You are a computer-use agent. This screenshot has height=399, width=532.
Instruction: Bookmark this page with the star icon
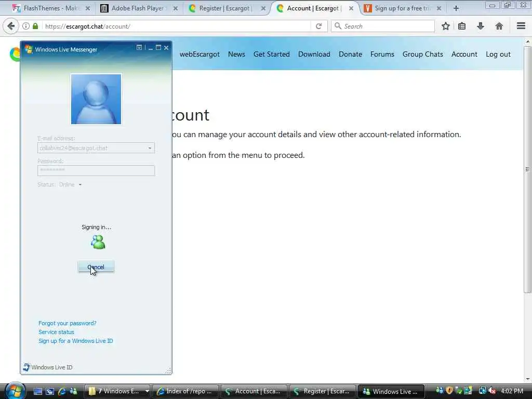[445, 26]
